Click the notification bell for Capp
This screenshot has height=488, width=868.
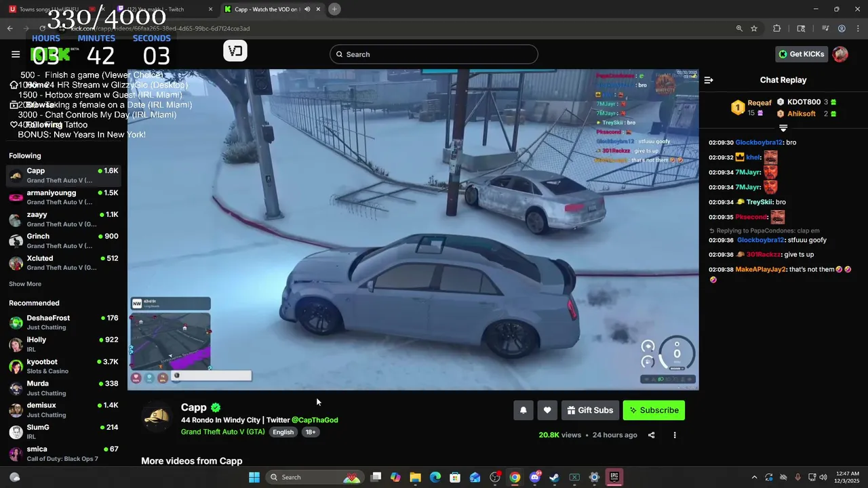tap(523, 410)
